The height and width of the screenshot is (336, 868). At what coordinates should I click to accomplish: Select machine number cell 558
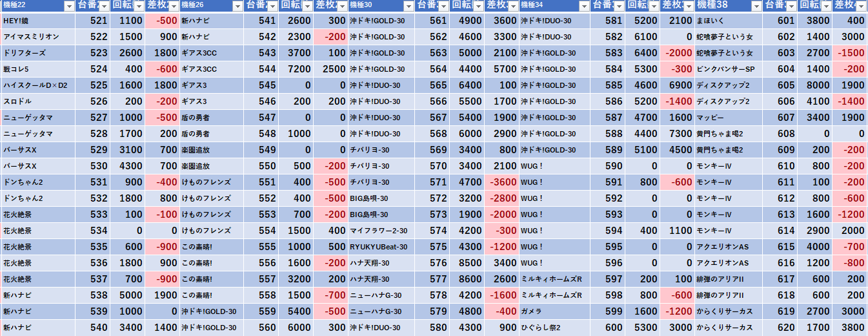[x=263, y=295]
